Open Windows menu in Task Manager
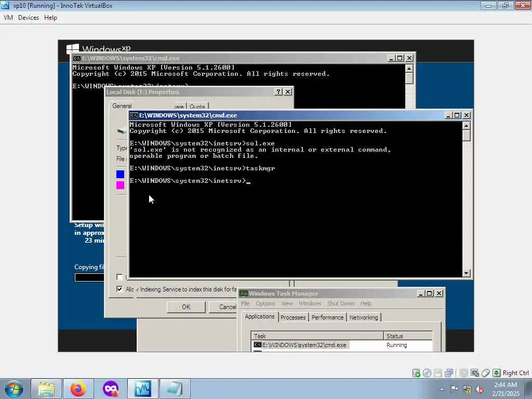The image size is (532, 399). [310, 303]
